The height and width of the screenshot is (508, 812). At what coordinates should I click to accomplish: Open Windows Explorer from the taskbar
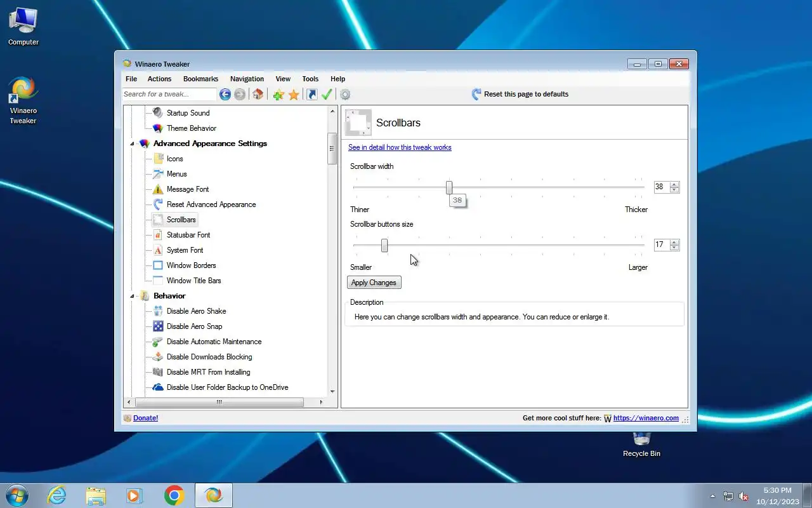point(96,495)
